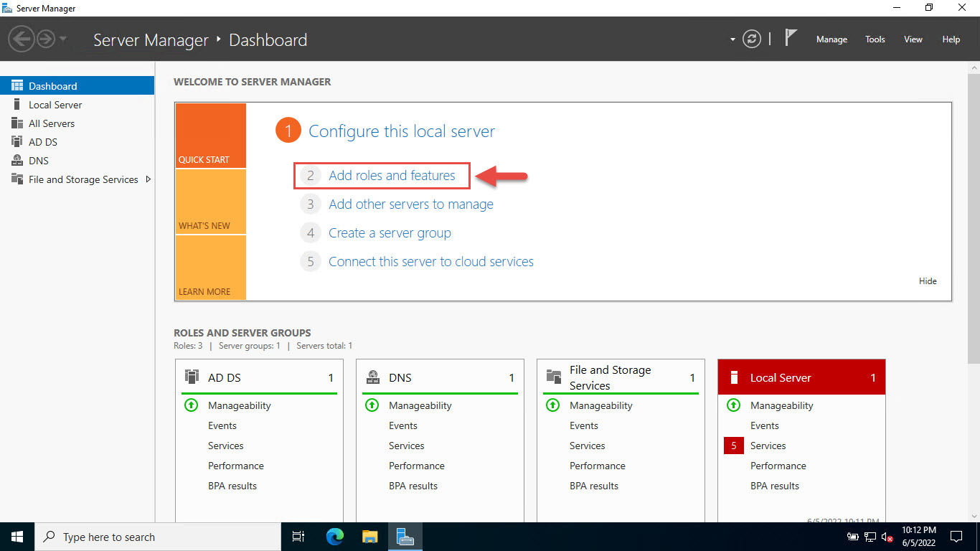Click green Manageability status icon in DNS tile
This screenshot has height=551, width=980.
(x=372, y=405)
